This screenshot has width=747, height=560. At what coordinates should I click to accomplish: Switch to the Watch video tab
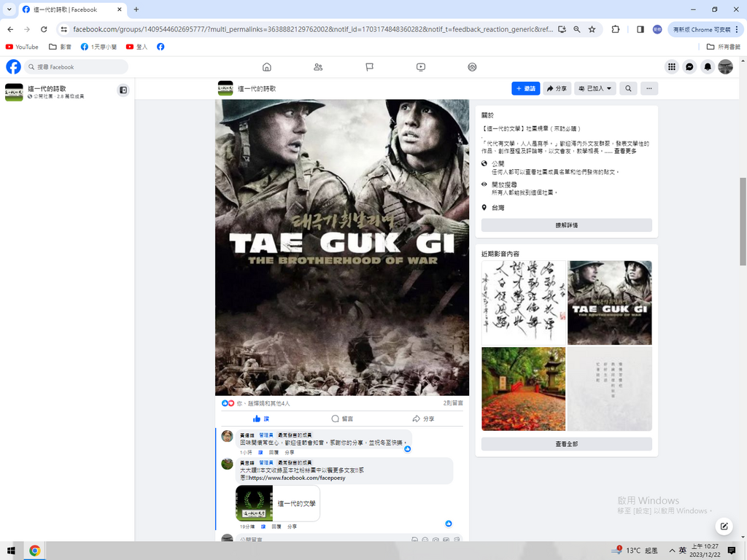coord(421,67)
